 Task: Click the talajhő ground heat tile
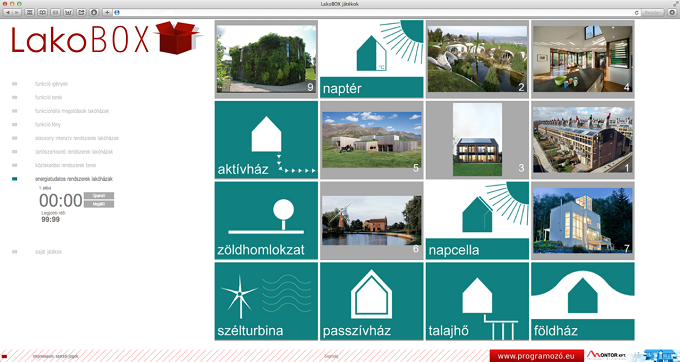click(477, 301)
